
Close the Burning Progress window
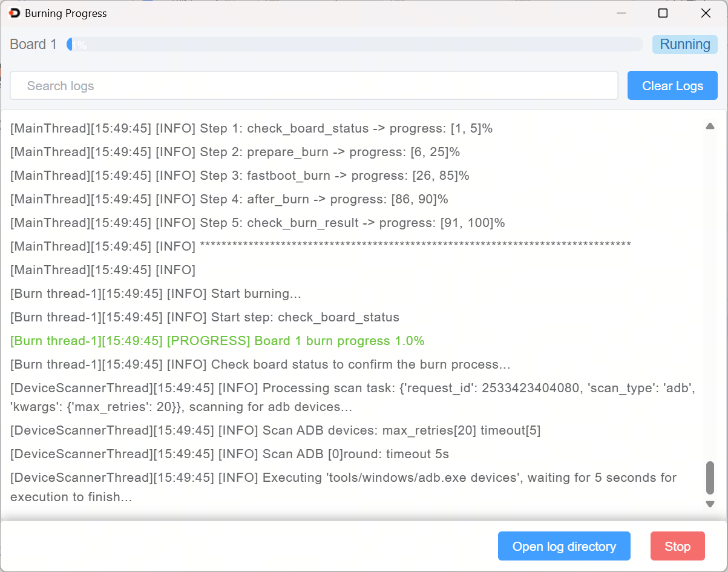(x=706, y=13)
